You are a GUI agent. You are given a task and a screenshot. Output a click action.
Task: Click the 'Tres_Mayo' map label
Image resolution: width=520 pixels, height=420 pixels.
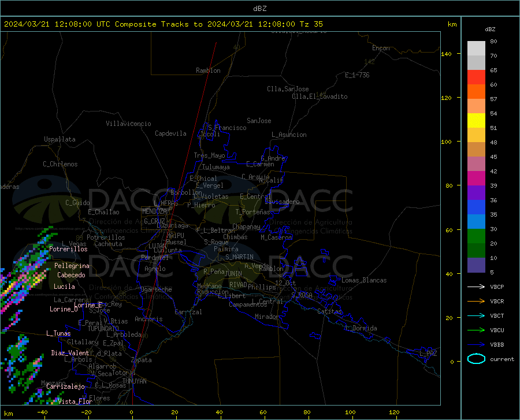coord(210,155)
